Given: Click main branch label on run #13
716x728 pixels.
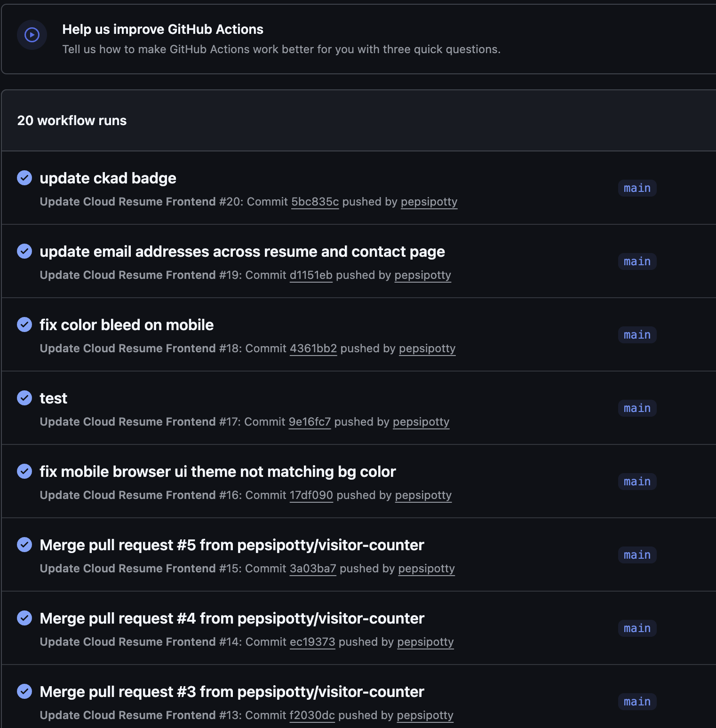Looking at the screenshot, I should 637,702.
